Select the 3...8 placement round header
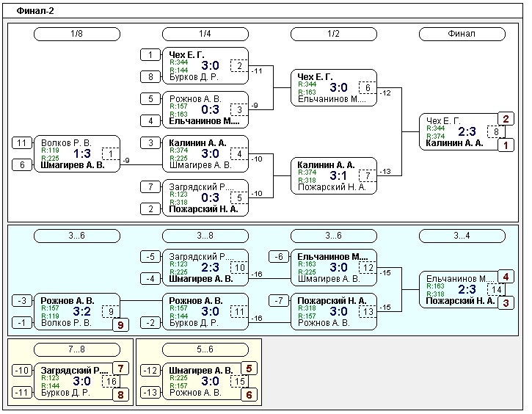This screenshot has height=414, width=532. [205, 236]
